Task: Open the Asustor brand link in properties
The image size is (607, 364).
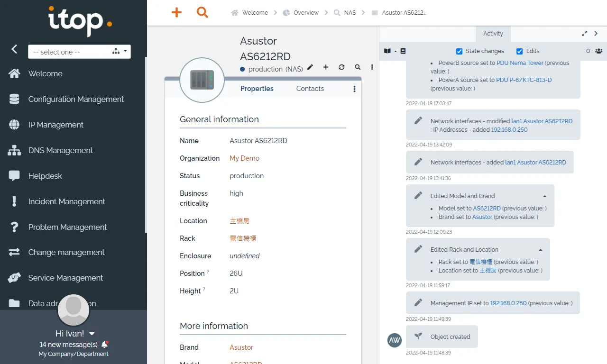Action: point(241,347)
